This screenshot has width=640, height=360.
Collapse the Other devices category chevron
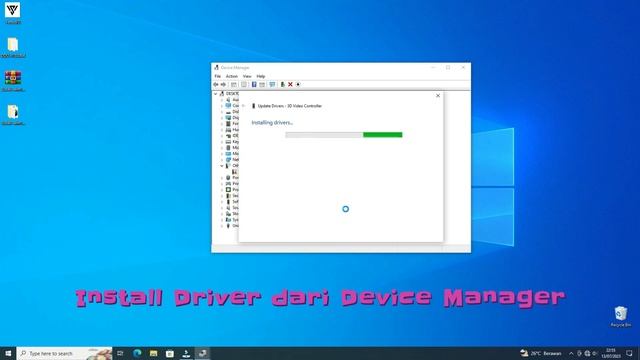tap(222, 166)
